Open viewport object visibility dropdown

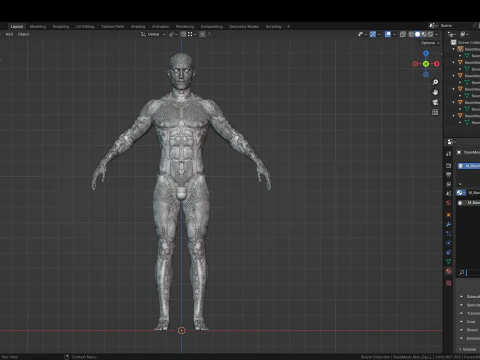click(x=362, y=34)
